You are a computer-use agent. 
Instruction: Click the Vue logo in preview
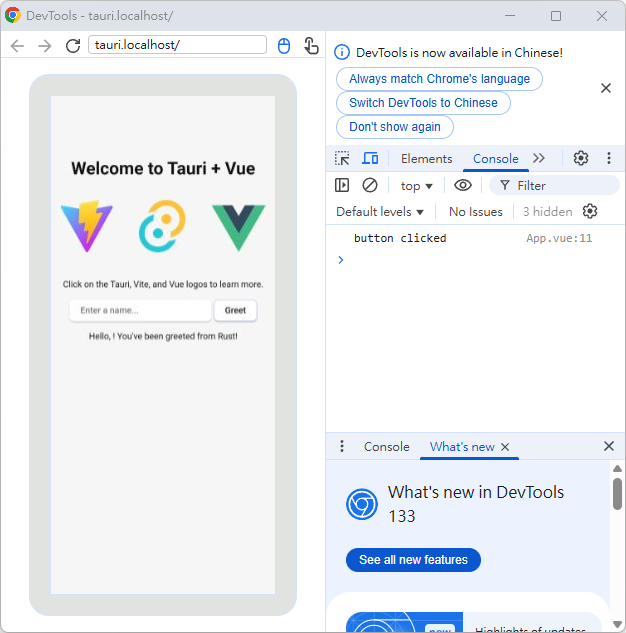[x=239, y=228]
